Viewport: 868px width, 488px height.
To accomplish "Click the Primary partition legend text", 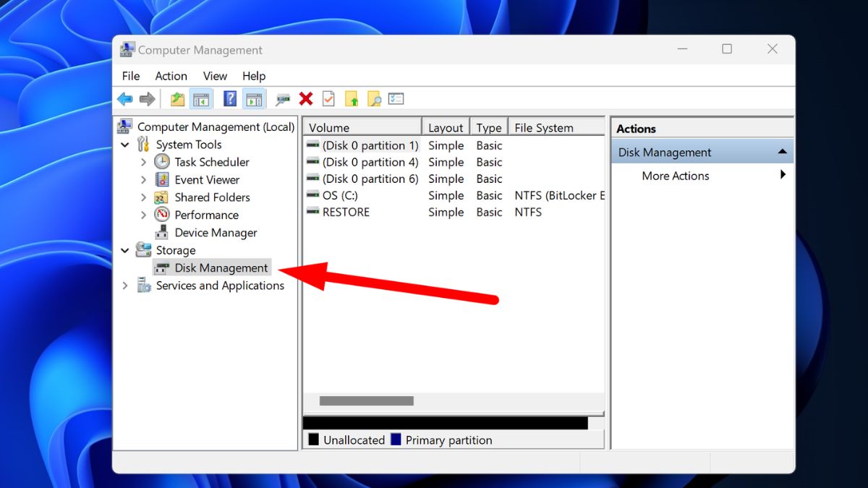I will click(x=448, y=440).
